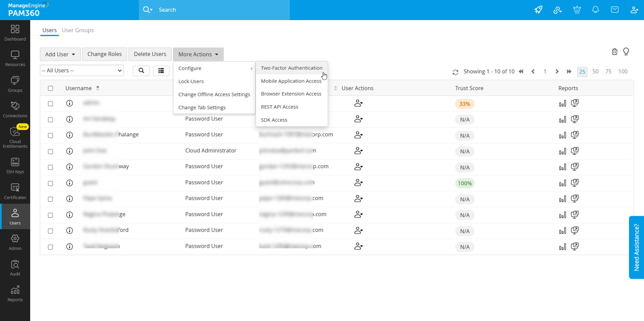Open User Actions dropdown for the first user
Image resolution: width=644 pixels, height=321 pixels.
tap(358, 104)
